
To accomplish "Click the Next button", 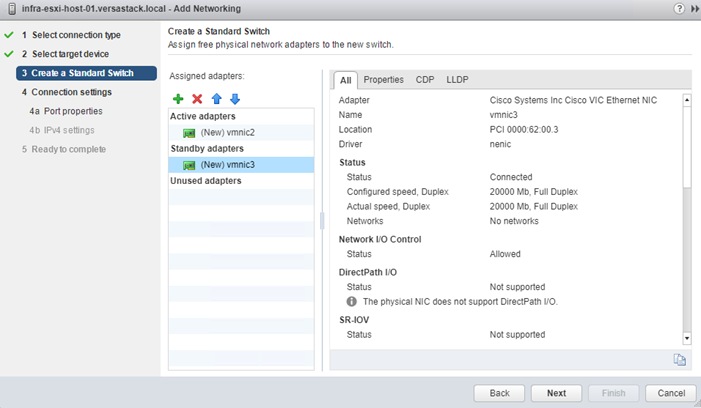I will coord(556,393).
